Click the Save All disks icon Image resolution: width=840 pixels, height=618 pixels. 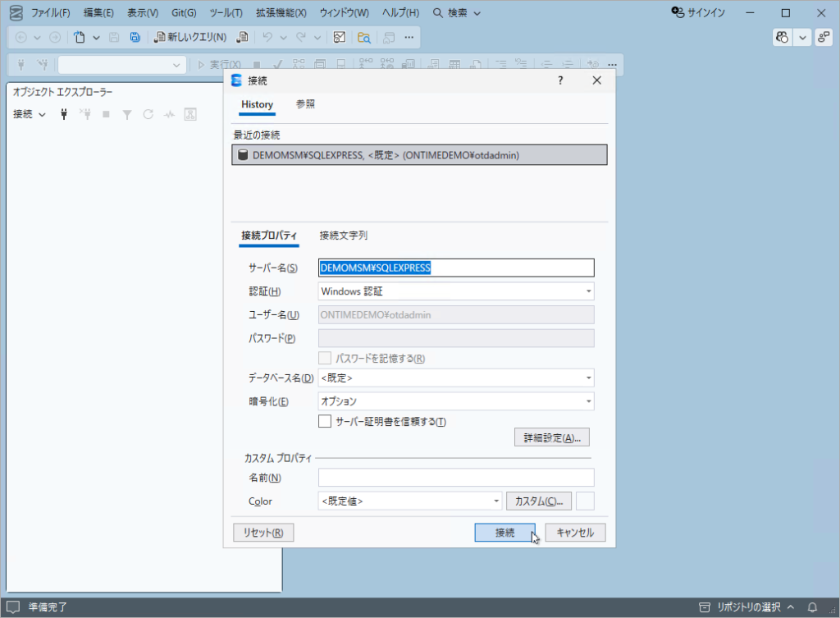click(x=135, y=37)
